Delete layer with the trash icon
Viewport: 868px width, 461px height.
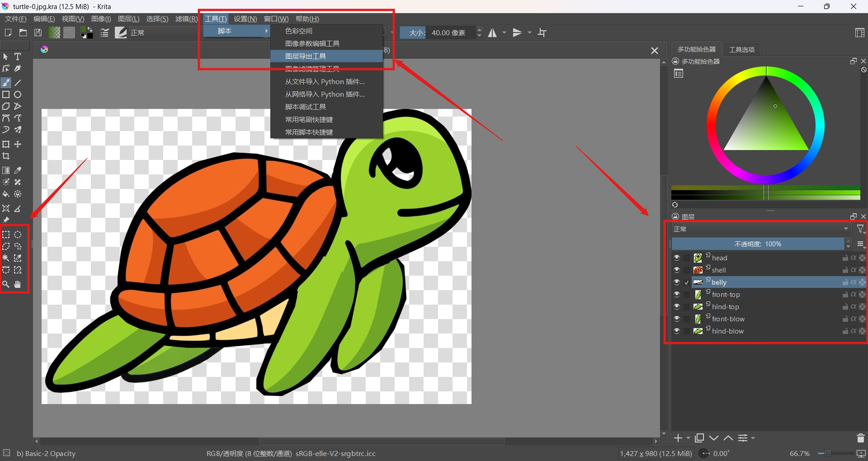860,438
